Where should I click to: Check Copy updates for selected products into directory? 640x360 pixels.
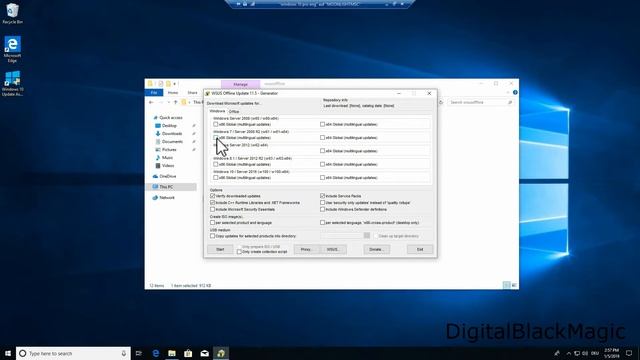212,236
